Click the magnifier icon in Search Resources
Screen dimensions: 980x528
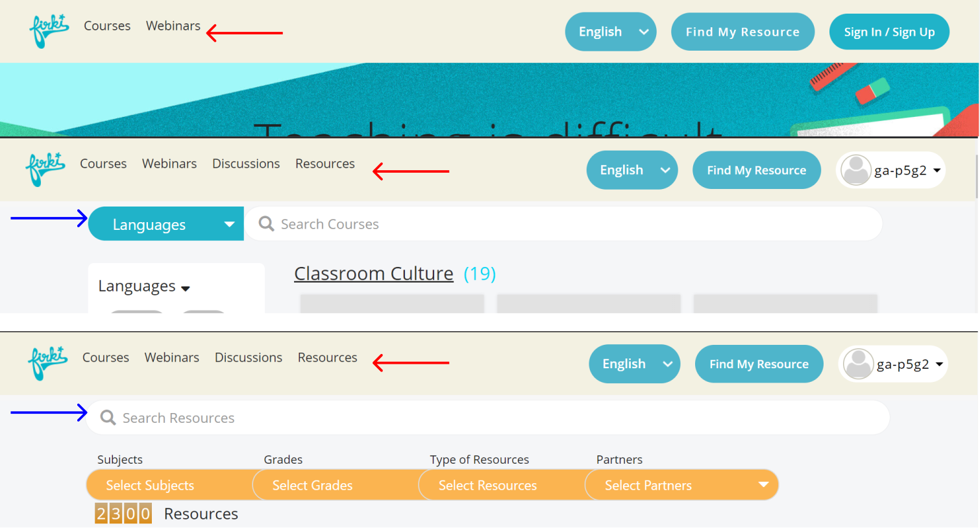click(x=108, y=418)
